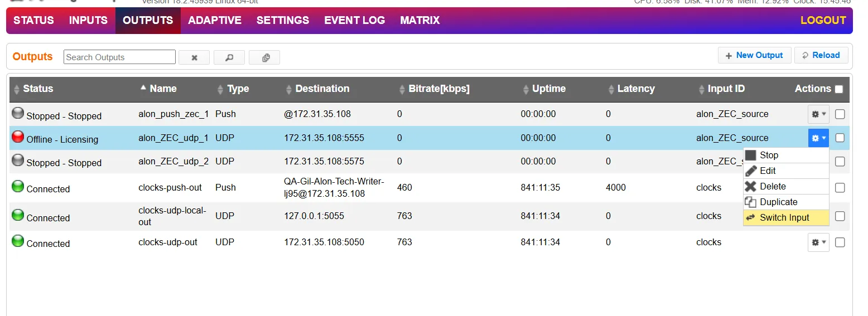Screen dimensions: 868x316
Task: Choose Switch Input from the actions menu
Action: coord(786,218)
